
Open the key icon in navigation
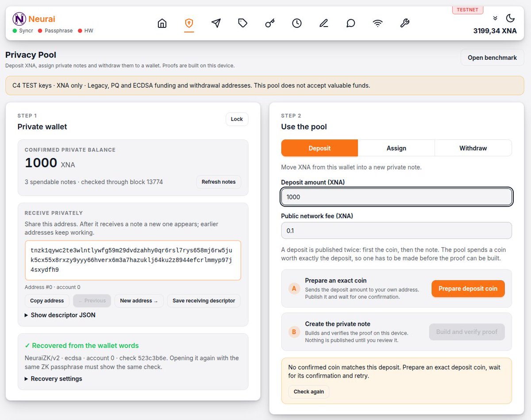270,23
